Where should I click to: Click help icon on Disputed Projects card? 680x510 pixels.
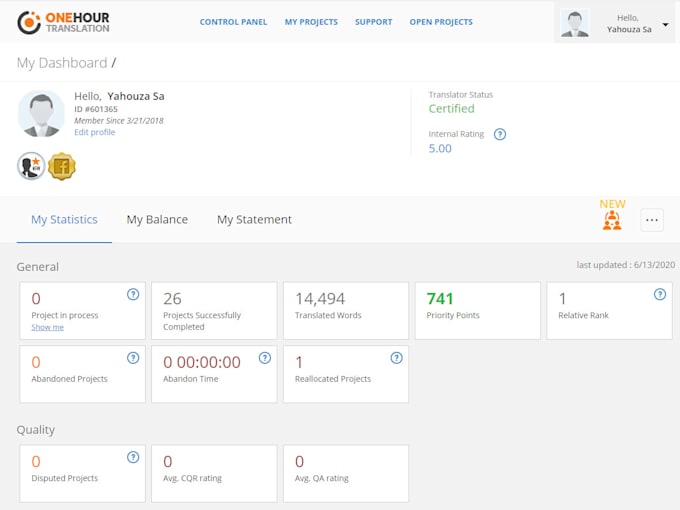click(133, 457)
